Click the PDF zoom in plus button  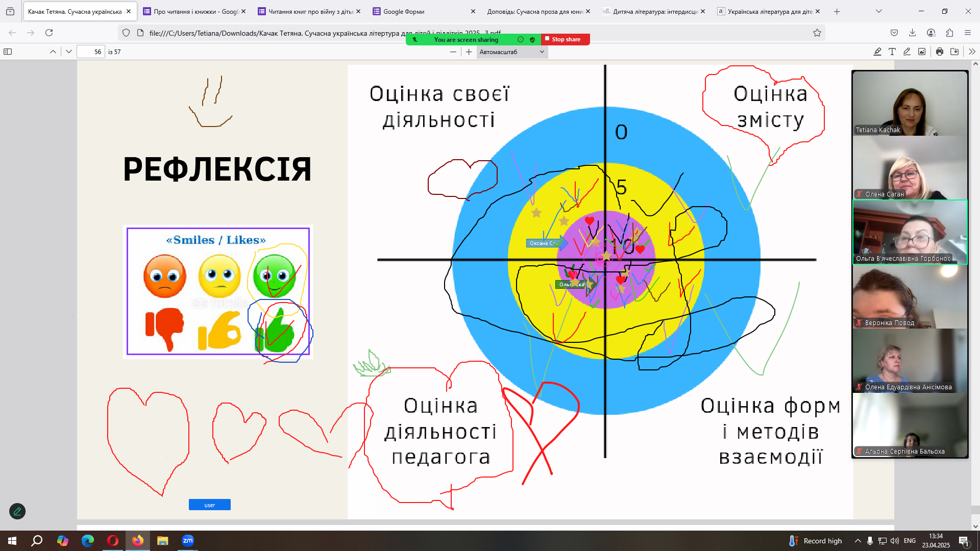tap(469, 52)
